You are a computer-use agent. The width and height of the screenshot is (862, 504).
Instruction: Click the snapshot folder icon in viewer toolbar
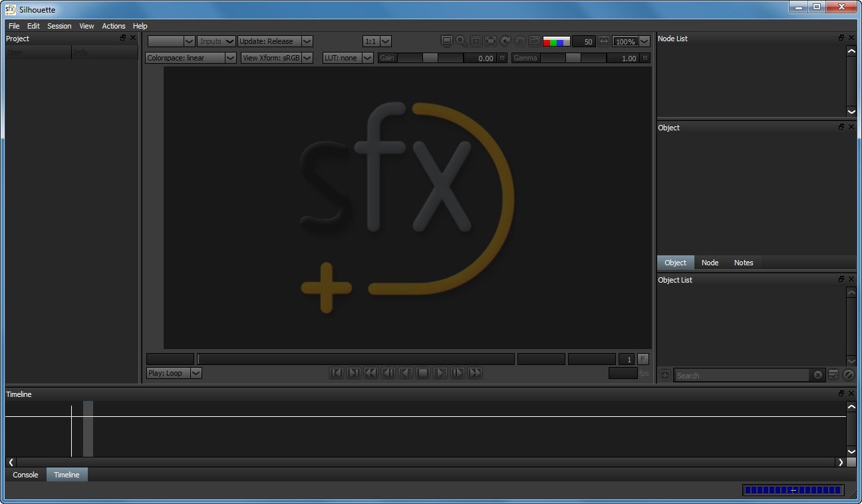pos(535,41)
